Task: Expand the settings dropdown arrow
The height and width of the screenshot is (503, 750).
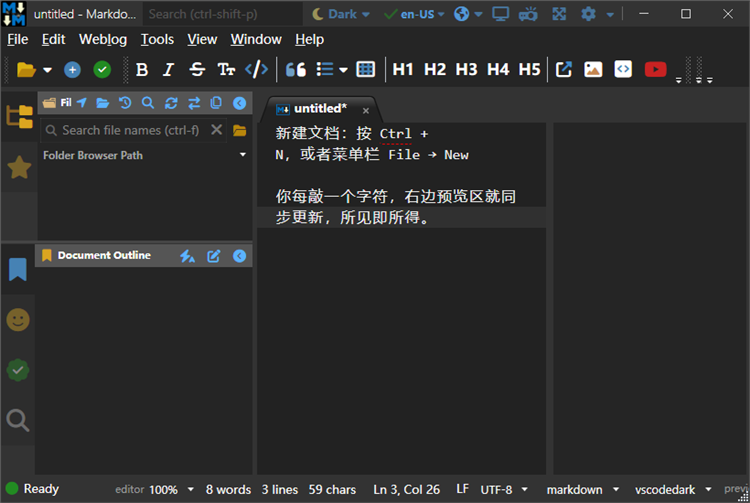Action: 610,15
